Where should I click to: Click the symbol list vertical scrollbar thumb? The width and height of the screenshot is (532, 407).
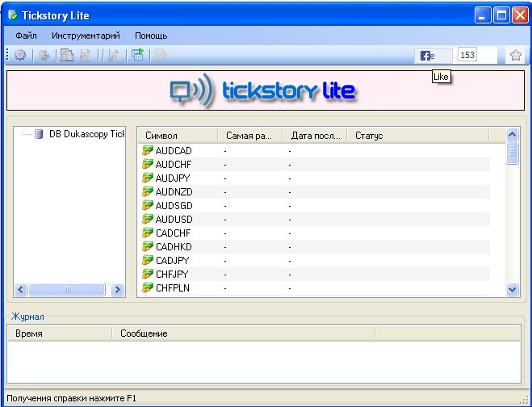pos(512,153)
